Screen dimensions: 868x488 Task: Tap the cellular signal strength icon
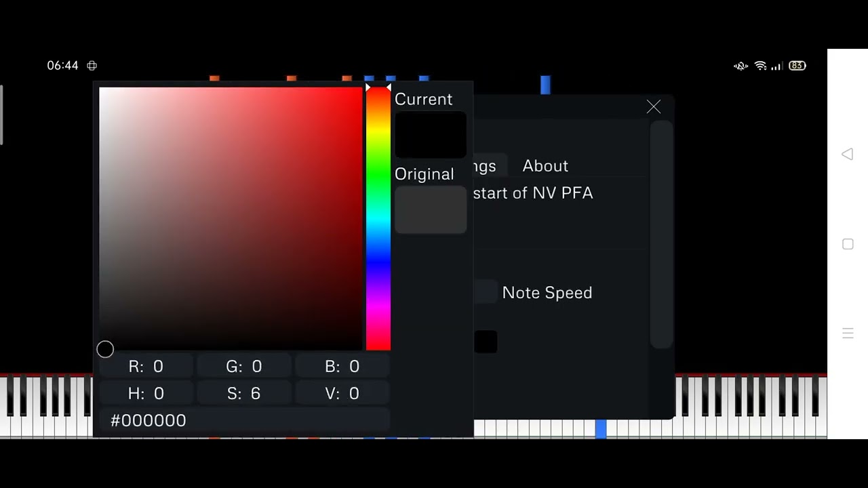776,66
